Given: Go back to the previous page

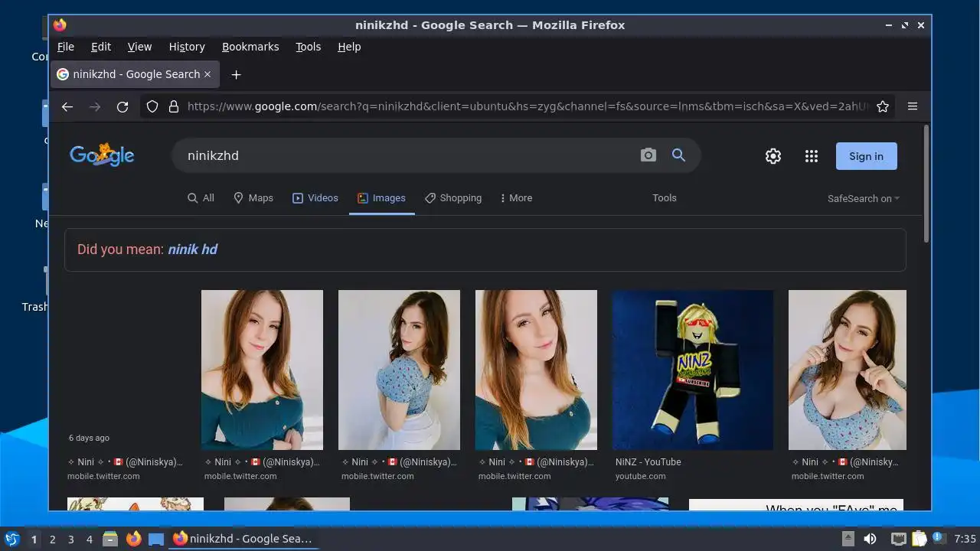Looking at the screenshot, I should (67, 107).
